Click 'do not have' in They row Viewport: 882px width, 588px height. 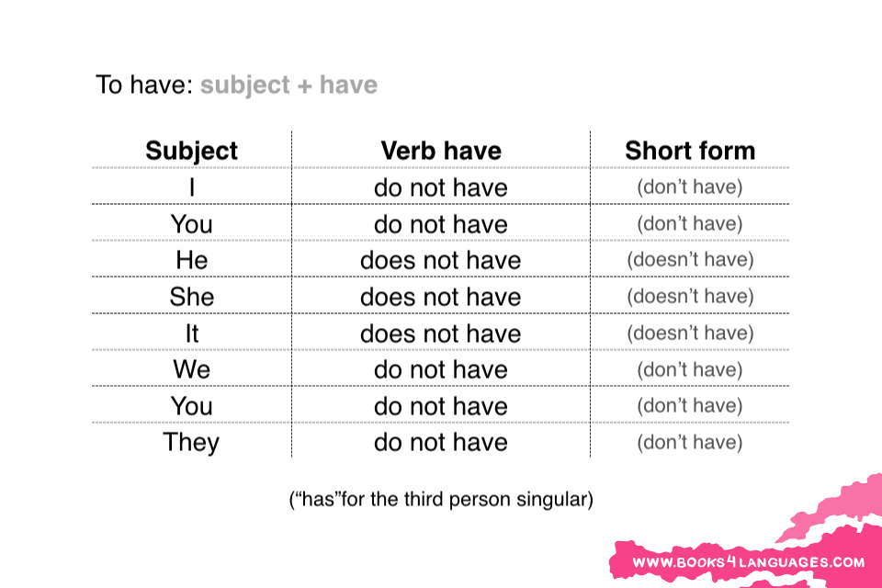tap(441, 442)
